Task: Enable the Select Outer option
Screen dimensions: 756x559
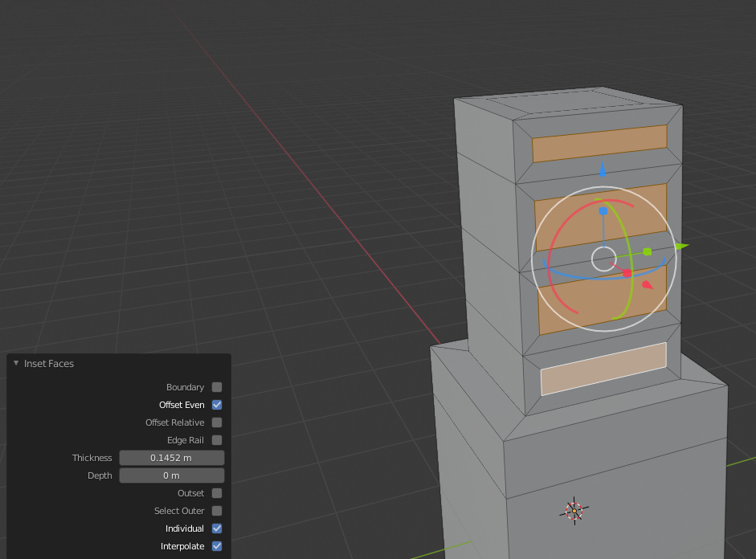Action: 216,511
